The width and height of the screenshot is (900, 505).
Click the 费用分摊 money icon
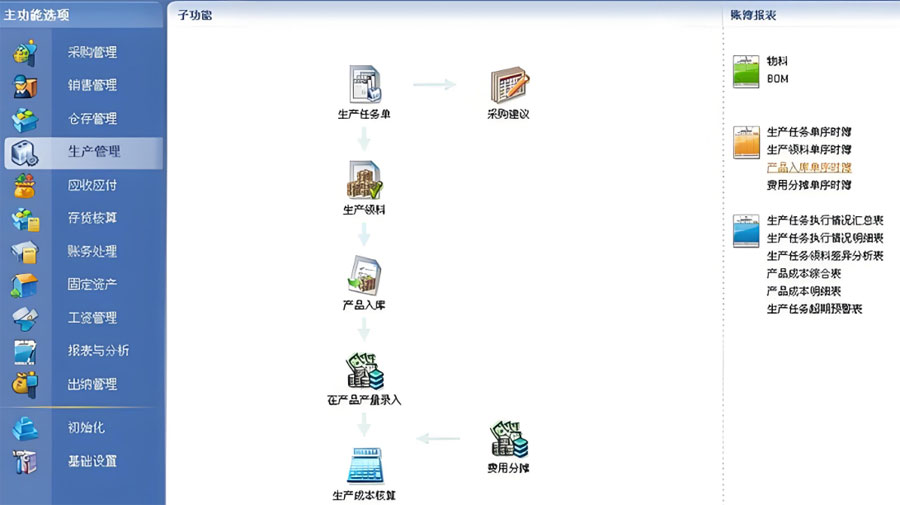[508, 439]
